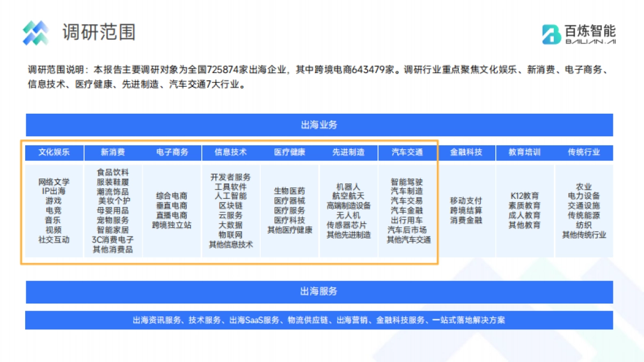Viewport: 644px width, 362px height.
Task: Open the 医疗健康 section
Action: pyautogui.click(x=290, y=152)
